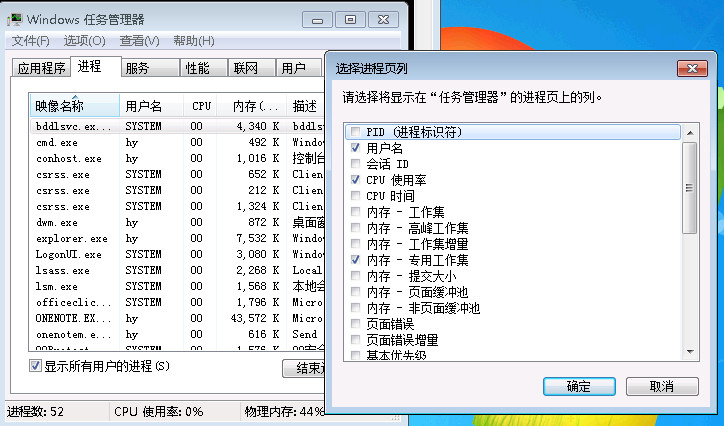Switch to the 性能 tab
The width and height of the screenshot is (724, 426).
(x=204, y=68)
